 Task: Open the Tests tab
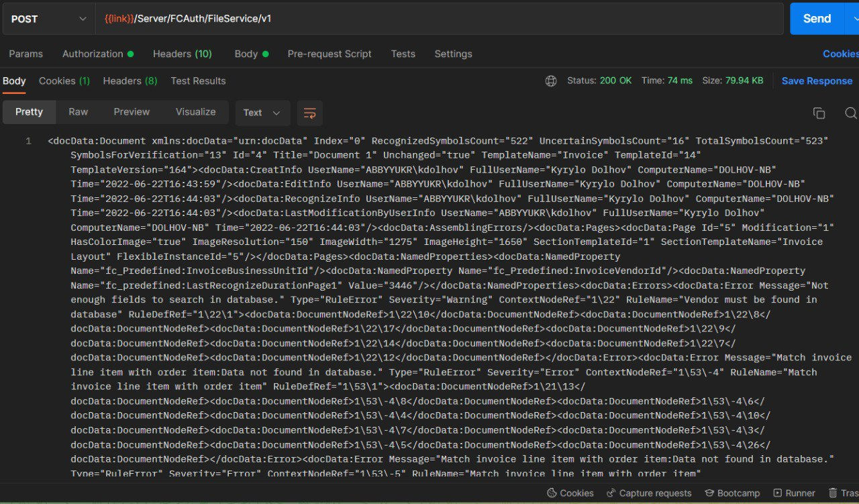(403, 54)
